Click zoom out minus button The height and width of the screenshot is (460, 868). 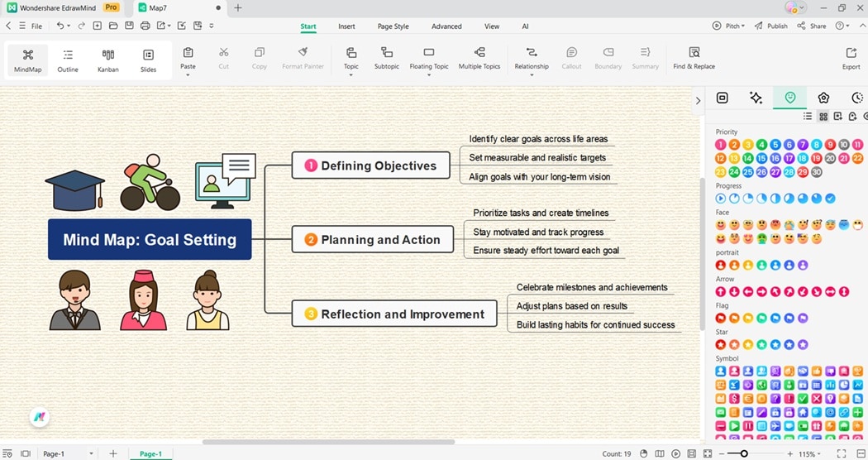click(721, 454)
